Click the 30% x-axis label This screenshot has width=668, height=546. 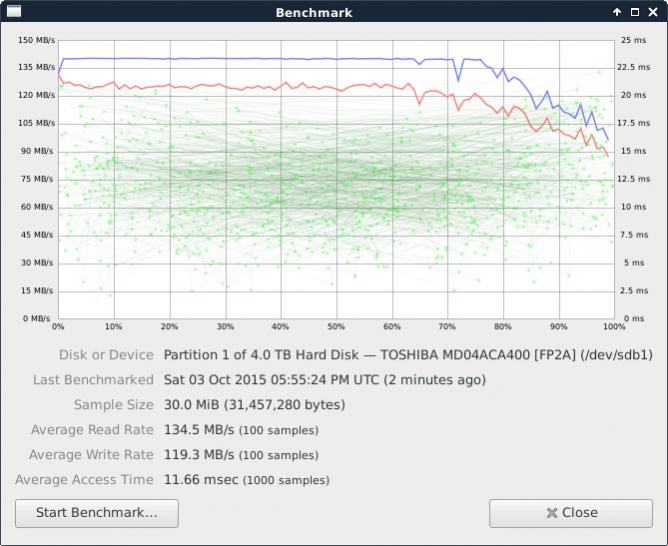[x=225, y=327]
